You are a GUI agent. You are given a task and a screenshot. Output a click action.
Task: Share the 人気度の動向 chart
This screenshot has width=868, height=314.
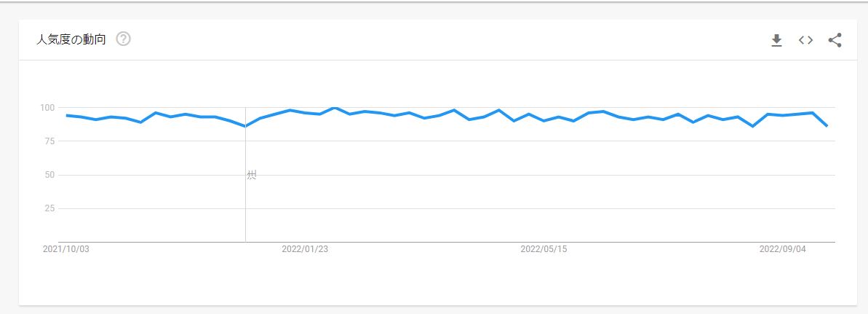[x=835, y=40]
